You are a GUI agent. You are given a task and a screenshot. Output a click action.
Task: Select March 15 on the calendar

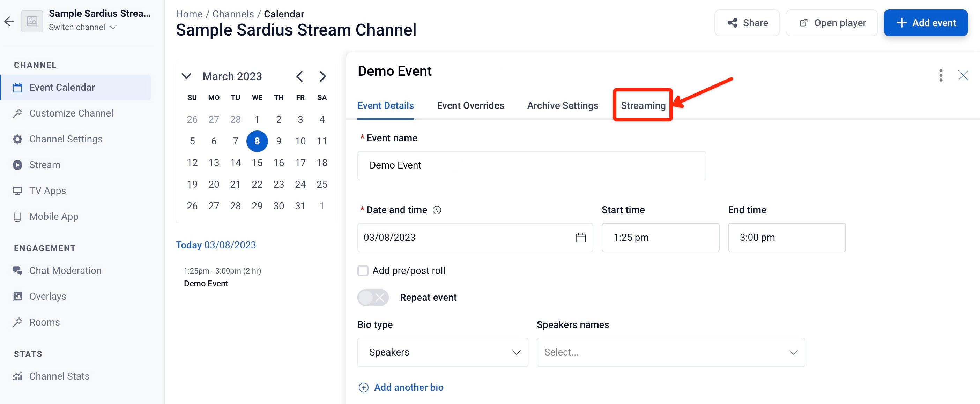coord(257,163)
